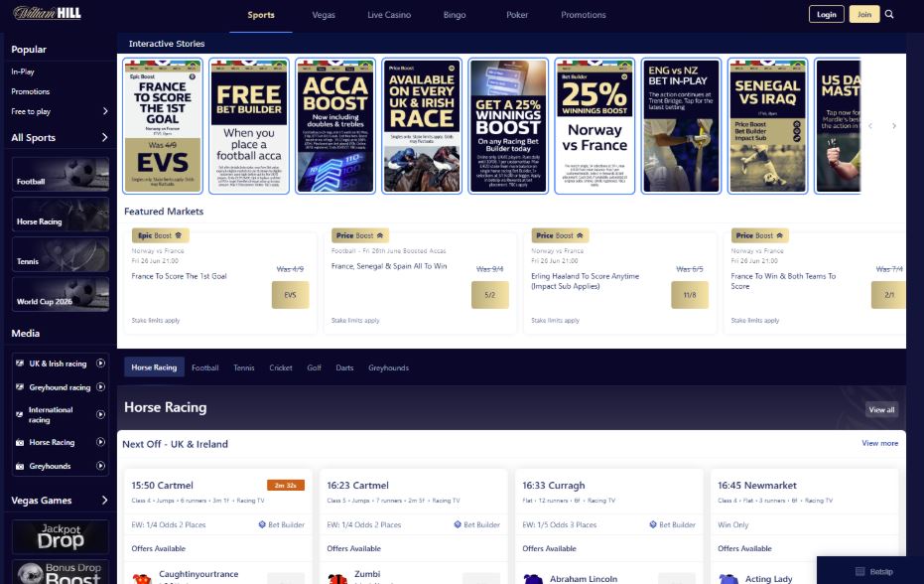This screenshot has width=924, height=584.
Task: Click View more for Next Off races
Action: (x=879, y=443)
